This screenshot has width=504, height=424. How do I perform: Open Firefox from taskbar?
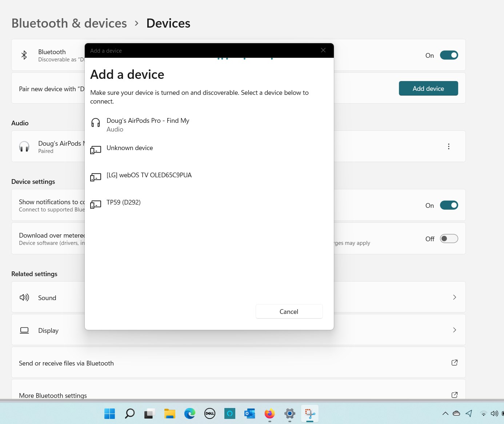pos(269,413)
